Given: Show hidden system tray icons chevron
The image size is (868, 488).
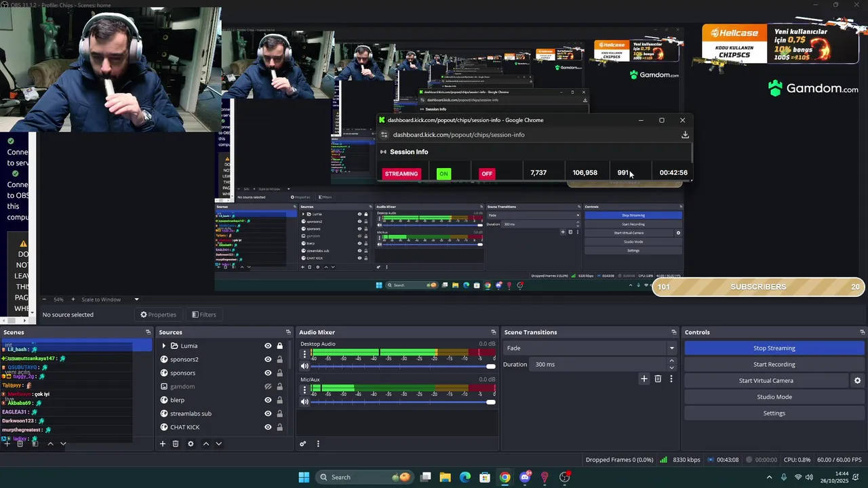Looking at the screenshot, I should click(x=769, y=477).
